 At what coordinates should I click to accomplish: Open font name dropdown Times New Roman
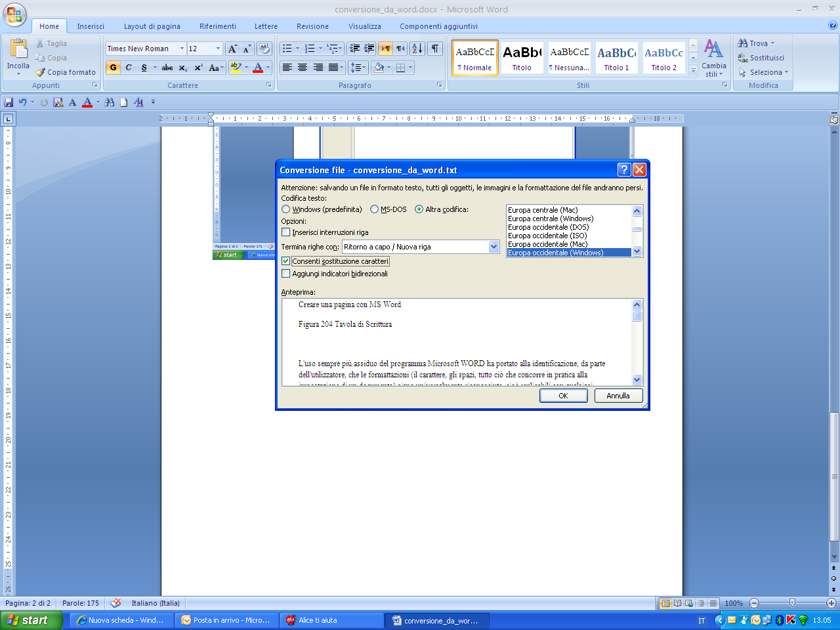point(182,49)
